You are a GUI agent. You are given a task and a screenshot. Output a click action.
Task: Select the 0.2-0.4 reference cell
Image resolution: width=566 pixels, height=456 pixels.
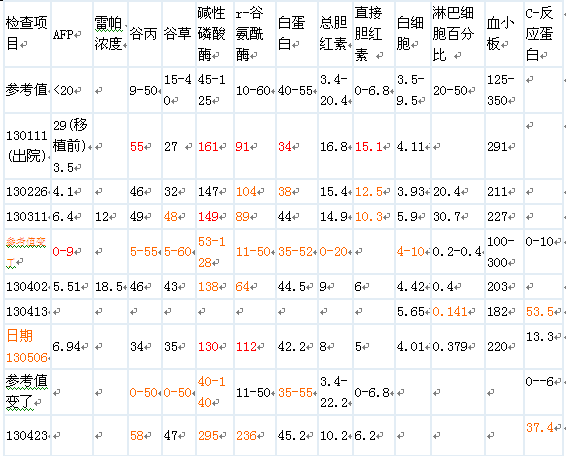pyautogui.click(x=458, y=251)
